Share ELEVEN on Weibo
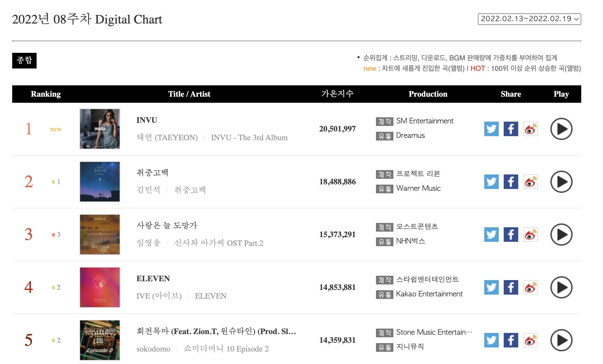Viewport: 603px width, 364px height. [x=530, y=287]
